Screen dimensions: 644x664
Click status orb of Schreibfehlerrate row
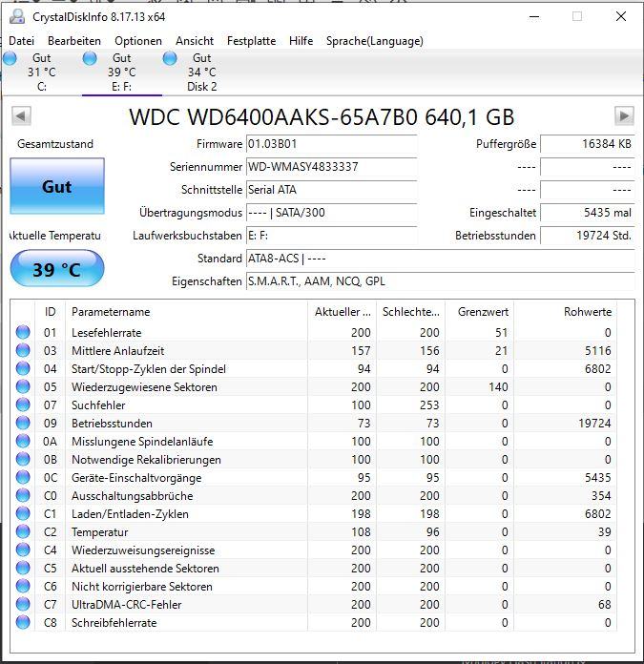(23, 622)
